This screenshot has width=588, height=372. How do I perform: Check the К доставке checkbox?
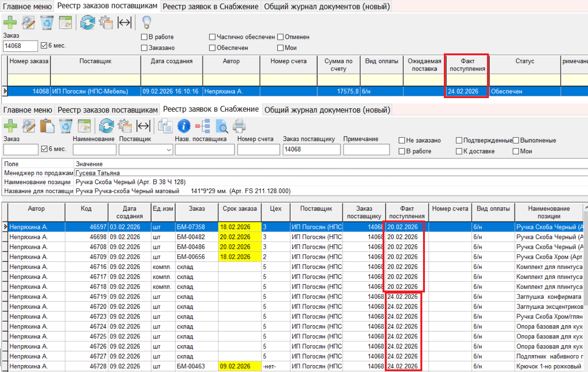pos(459,152)
